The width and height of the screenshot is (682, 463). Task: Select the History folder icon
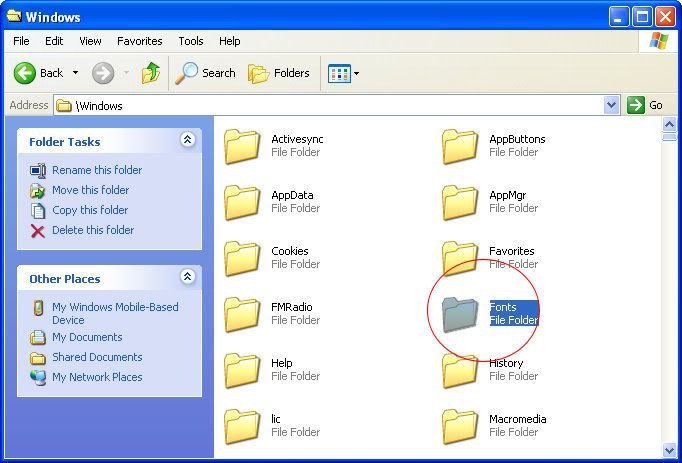(460, 371)
